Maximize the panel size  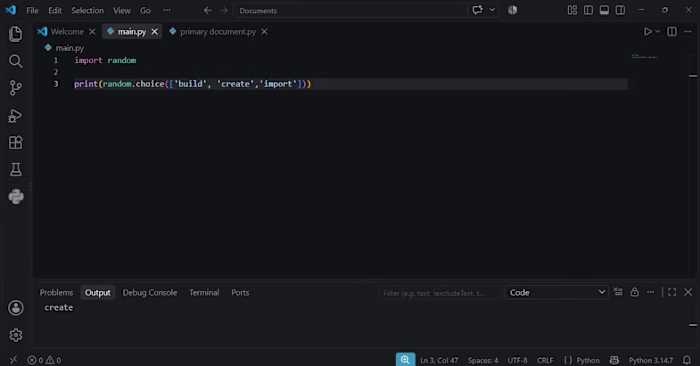(672, 292)
